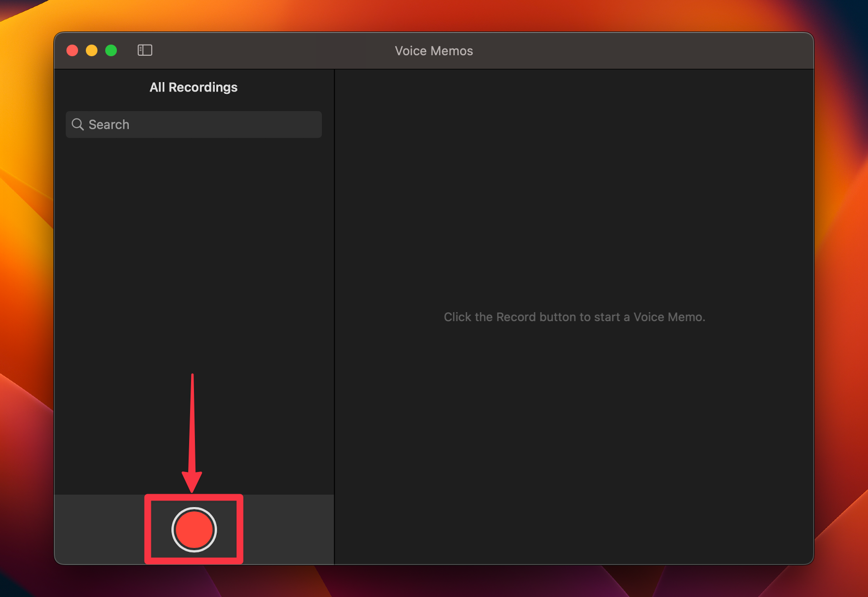The width and height of the screenshot is (868, 597).
Task: Click the yellow minimize button
Action: (91, 50)
